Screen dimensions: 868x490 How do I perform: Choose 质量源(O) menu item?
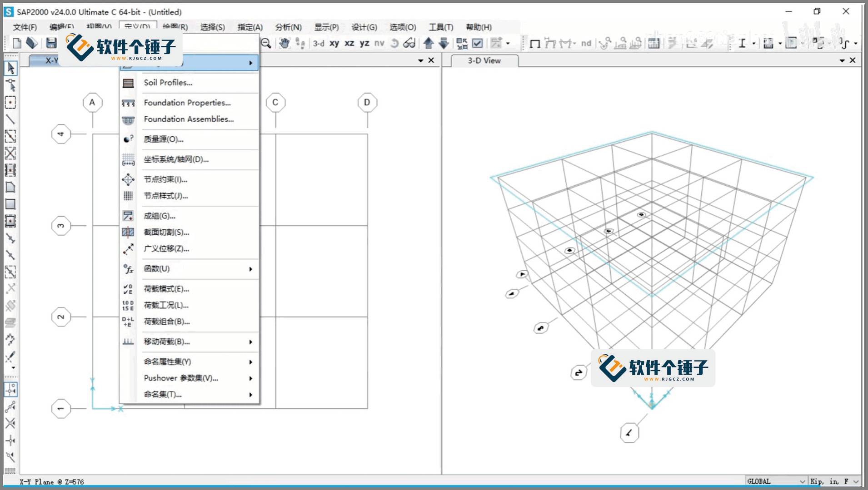coord(190,139)
